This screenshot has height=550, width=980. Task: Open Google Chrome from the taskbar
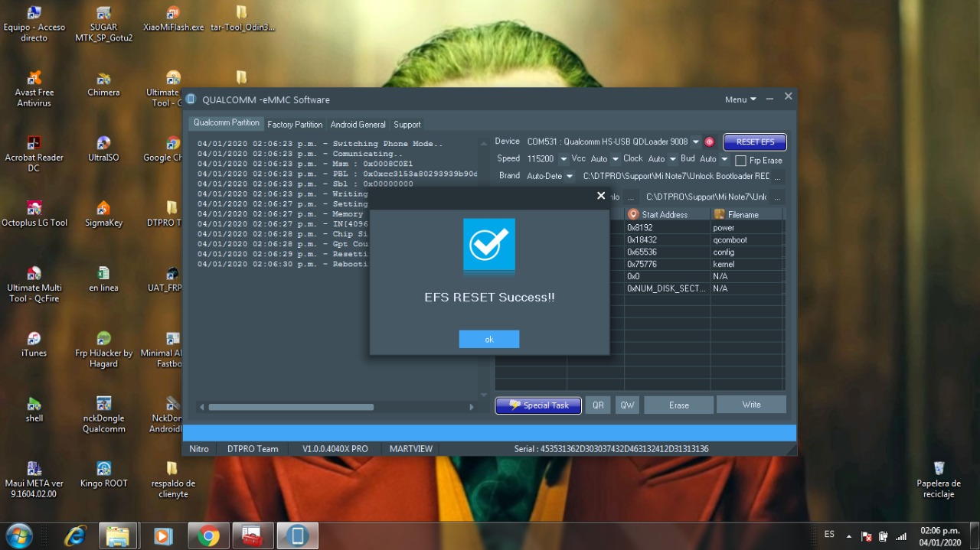pos(208,536)
